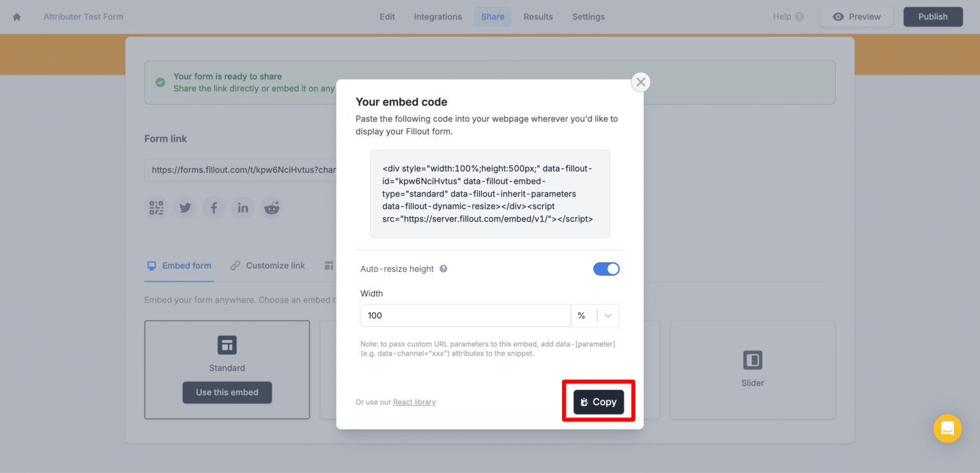Open the QR code sharing option
The image size is (980, 473).
[156, 207]
